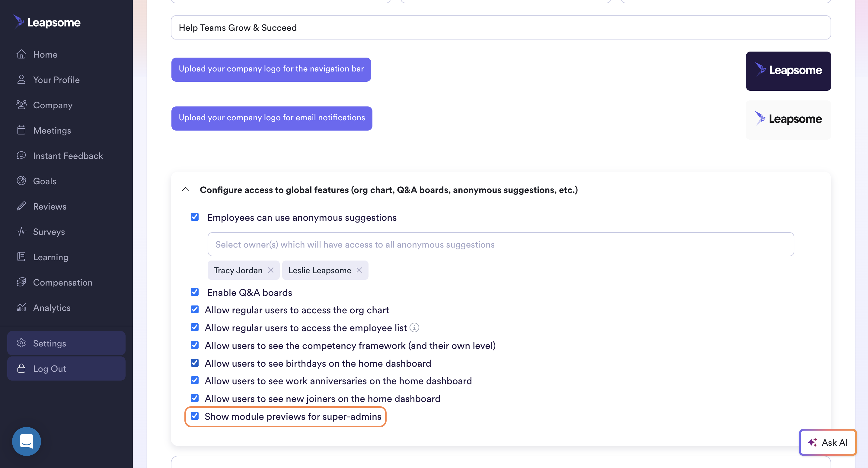Click the Reviews pencil icon
The width and height of the screenshot is (868, 468).
pos(21,206)
